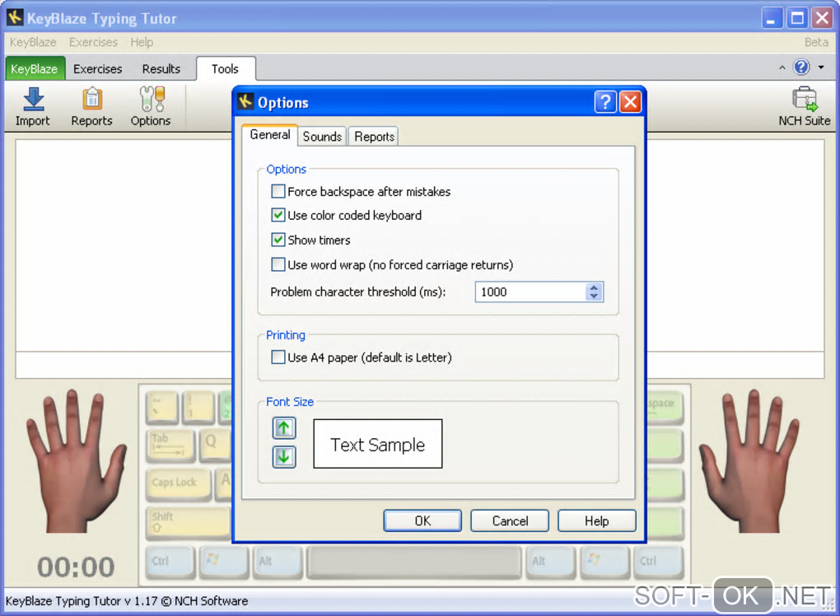Minimize the KeyBlaze window
This screenshot has height=616, width=840.
(x=772, y=17)
